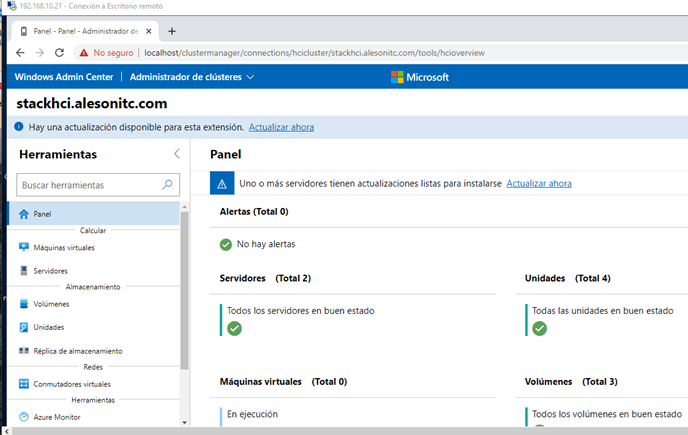Image resolution: width=688 pixels, height=435 pixels.
Task: Select Réplica de almacenamiento item
Action: (x=94, y=351)
